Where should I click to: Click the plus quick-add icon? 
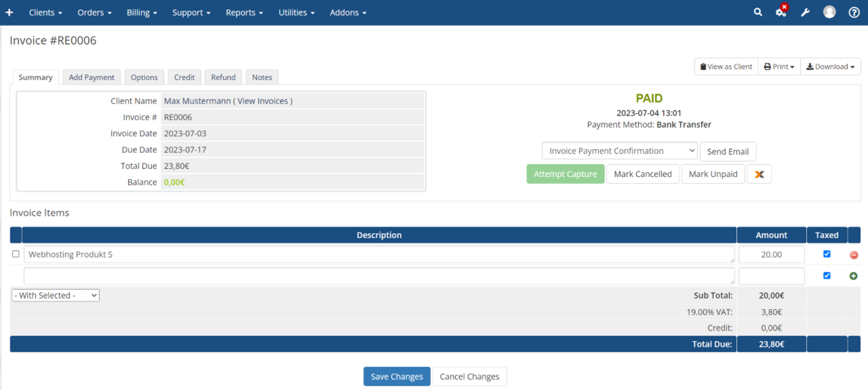click(x=9, y=13)
